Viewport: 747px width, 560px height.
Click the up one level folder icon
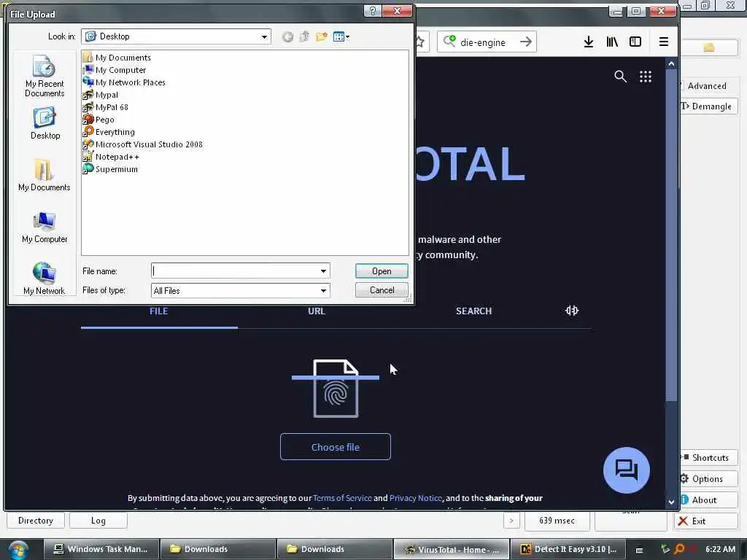[x=304, y=36]
